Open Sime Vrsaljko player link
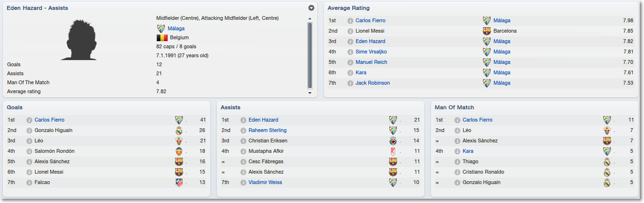Image resolution: width=644 pixels, height=203 pixels. tap(371, 52)
